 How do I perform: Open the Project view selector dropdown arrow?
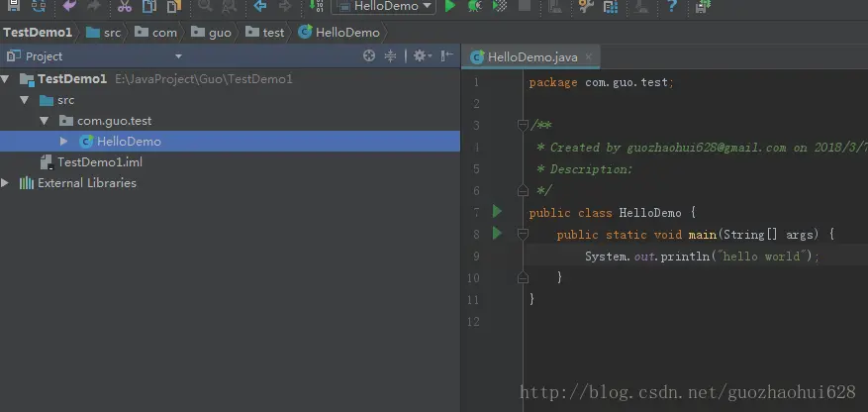178,56
